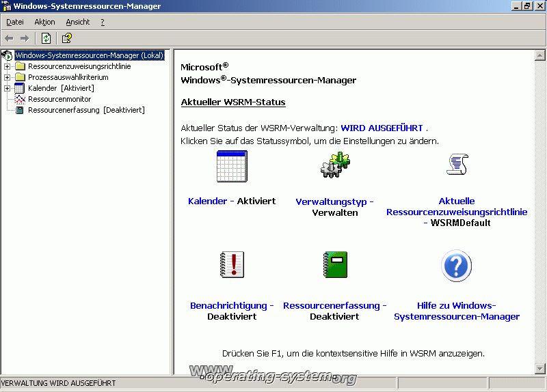Click the Kalender tree calendar icon
Image resolution: width=547 pixels, height=392 pixels.
tap(20, 88)
